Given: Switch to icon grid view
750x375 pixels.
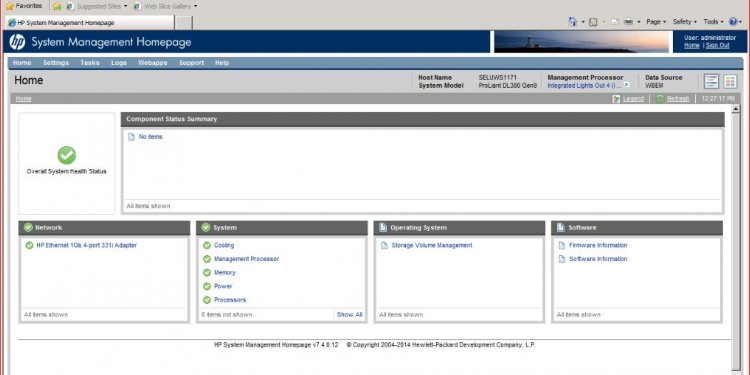Looking at the screenshot, I should pyautogui.click(x=730, y=81).
